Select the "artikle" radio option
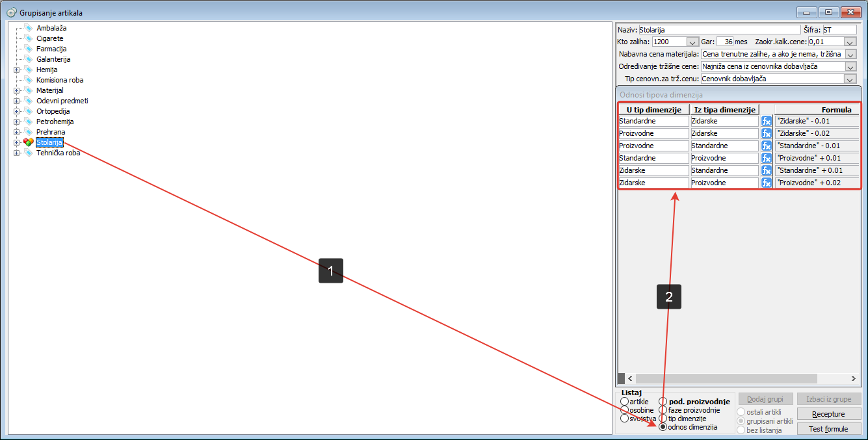868x440 pixels. click(x=625, y=402)
